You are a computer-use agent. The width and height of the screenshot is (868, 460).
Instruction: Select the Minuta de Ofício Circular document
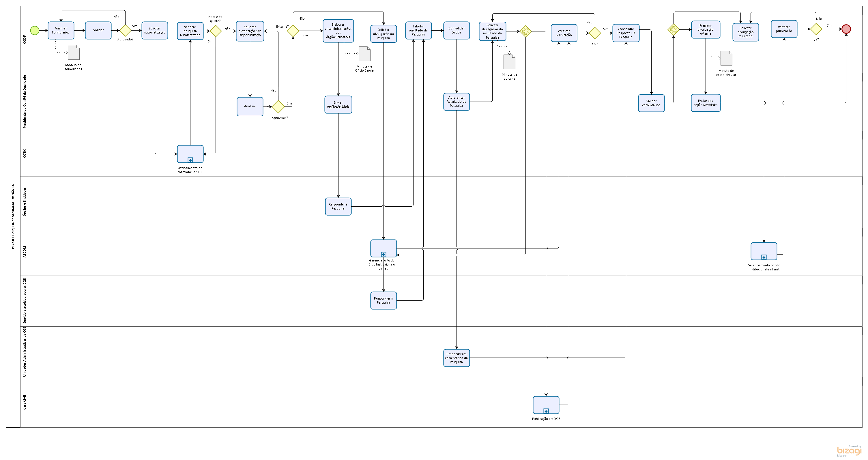364,54
